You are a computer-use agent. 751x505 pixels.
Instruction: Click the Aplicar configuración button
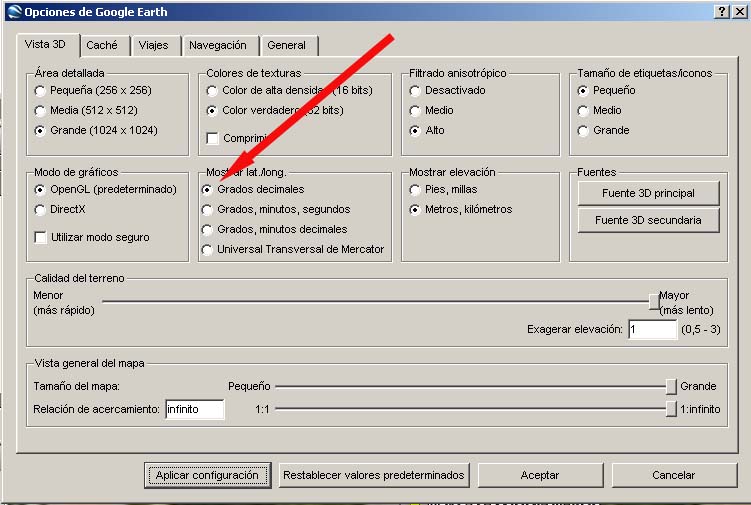pyautogui.click(x=207, y=475)
